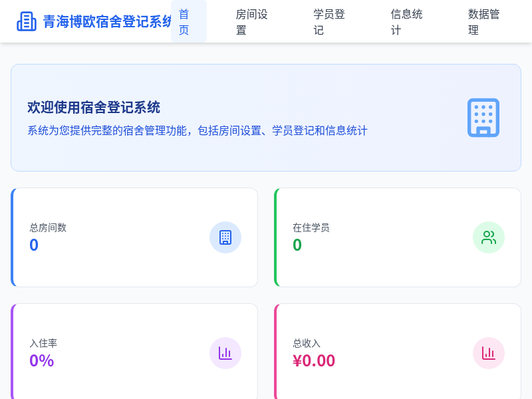Screen dimensions: 532x399
Task: Open the 首页 navigation tab
Action: click(x=189, y=21)
